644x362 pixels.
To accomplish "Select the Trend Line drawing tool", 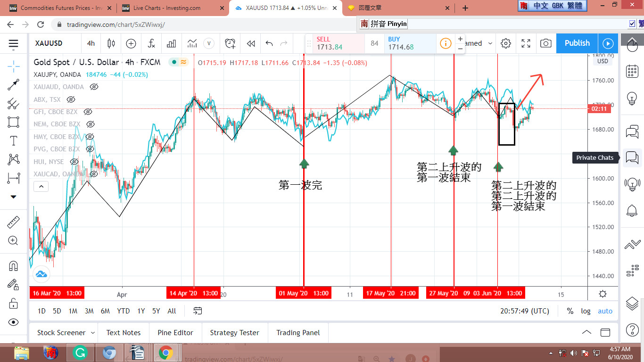I will click(14, 85).
